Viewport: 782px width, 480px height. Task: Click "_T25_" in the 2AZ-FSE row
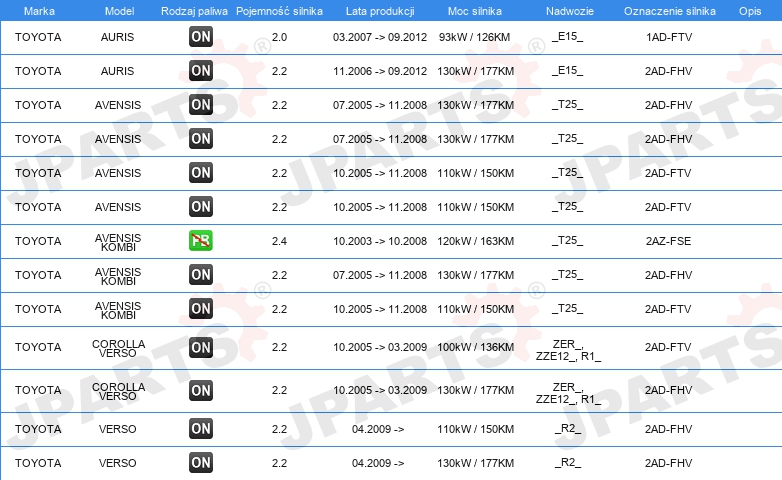(568, 240)
